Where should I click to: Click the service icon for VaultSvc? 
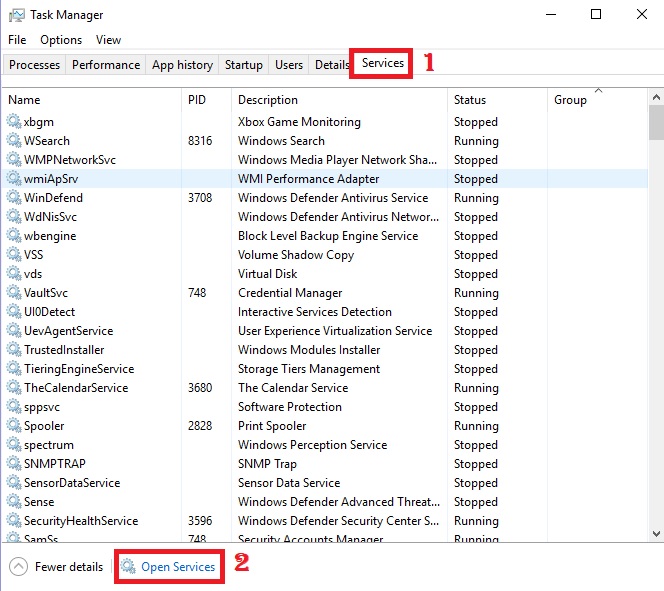[x=14, y=293]
